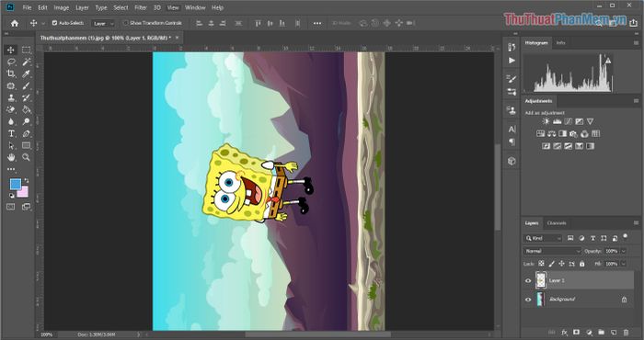
Task: Open more options three-dots in options bar
Action: (x=317, y=23)
